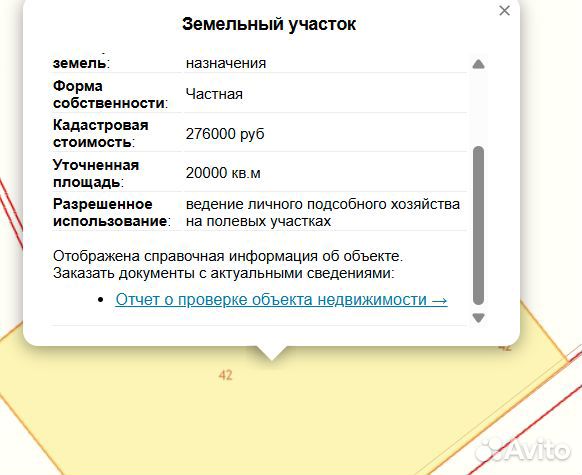Close the Земельный участок popup

pyautogui.click(x=504, y=11)
